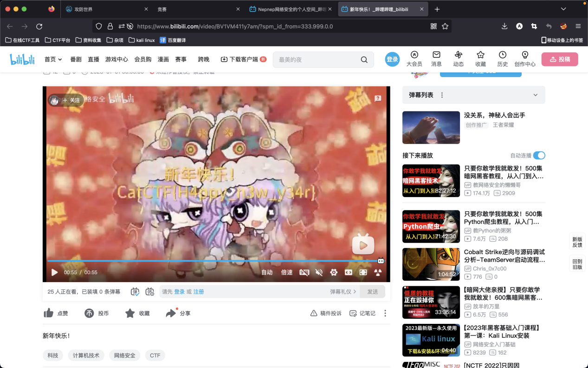This screenshot has width=588, height=368.
Task: Open the CTF tag
Action: 155,355
